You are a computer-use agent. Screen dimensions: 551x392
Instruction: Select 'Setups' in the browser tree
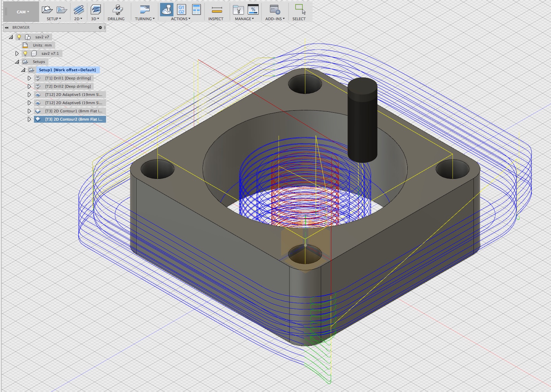tap(39, 62)
